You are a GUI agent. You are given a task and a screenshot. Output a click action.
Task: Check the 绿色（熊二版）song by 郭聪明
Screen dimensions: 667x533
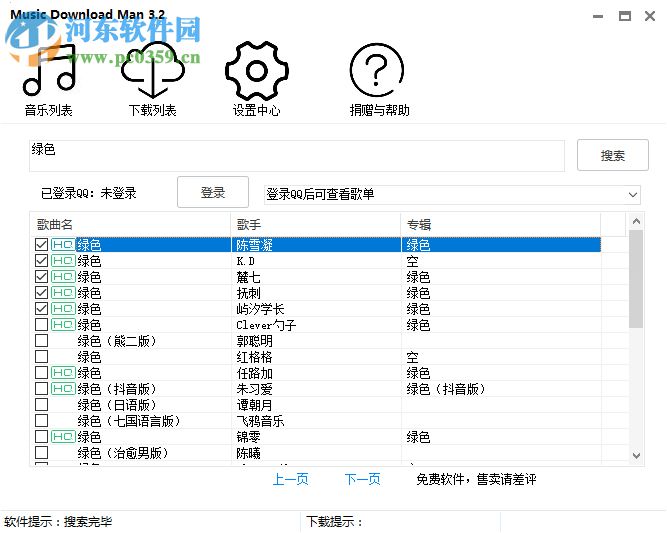point(41,341)
